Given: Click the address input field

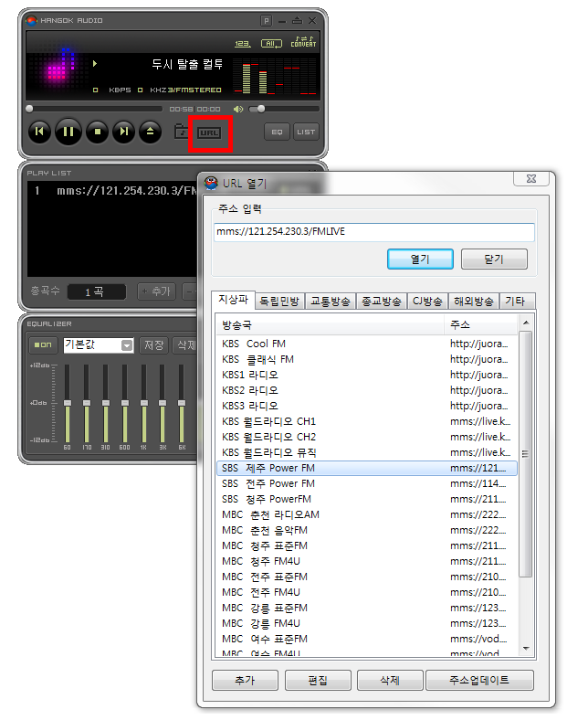Looking at the screenshot, I should point(374,232).
